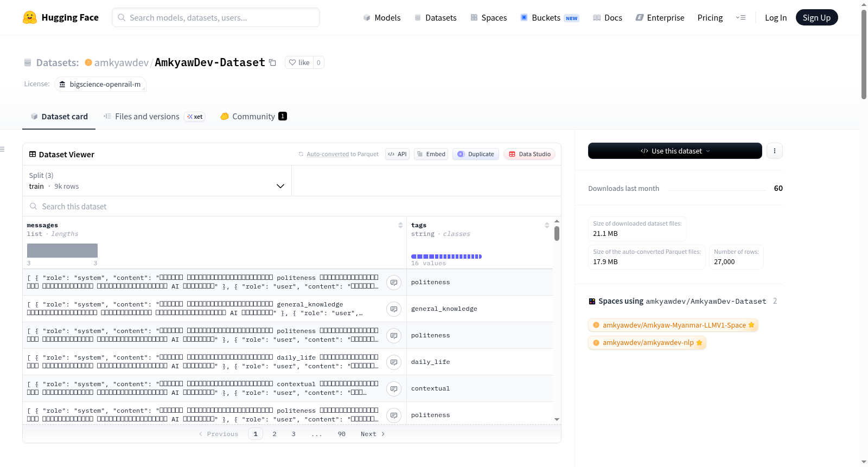Copy dataset name with copy icon
868x467 pixels.
tap(272, 62)
